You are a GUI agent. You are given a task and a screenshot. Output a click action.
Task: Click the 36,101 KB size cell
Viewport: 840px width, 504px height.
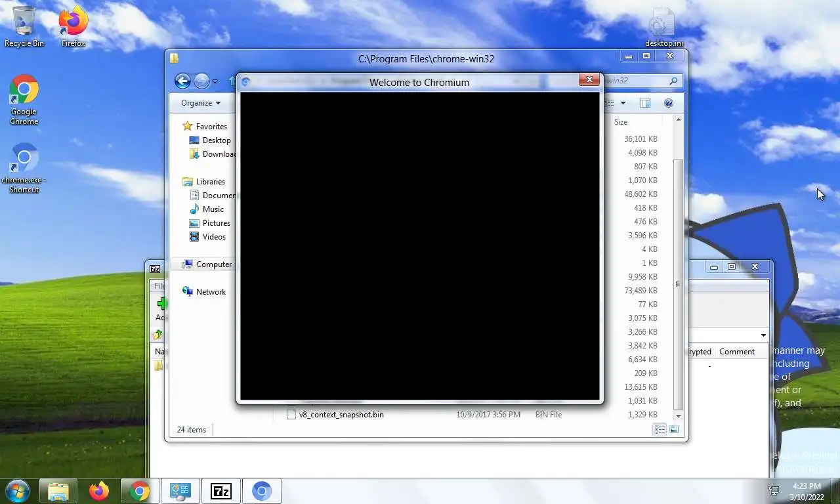point(640,139)
